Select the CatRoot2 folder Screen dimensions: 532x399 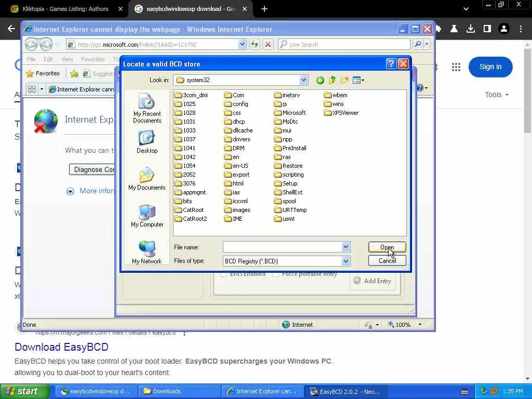pos(191,219)
